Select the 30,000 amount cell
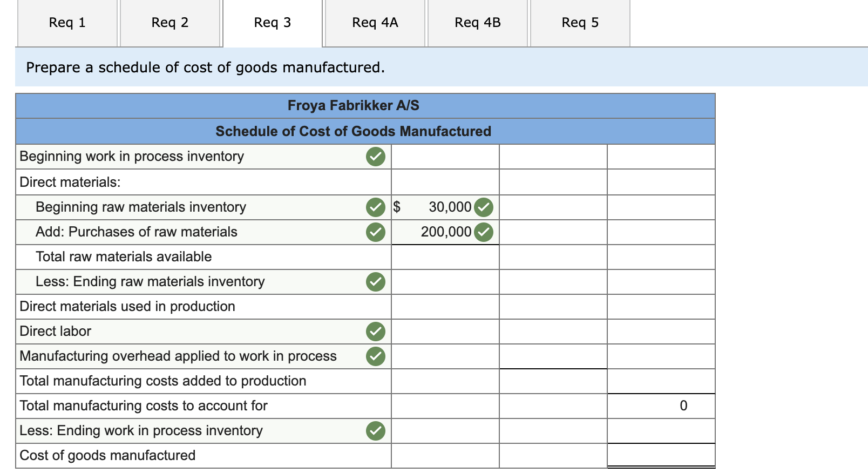Screen dimensions: 868x473 [x=445, y=207]
